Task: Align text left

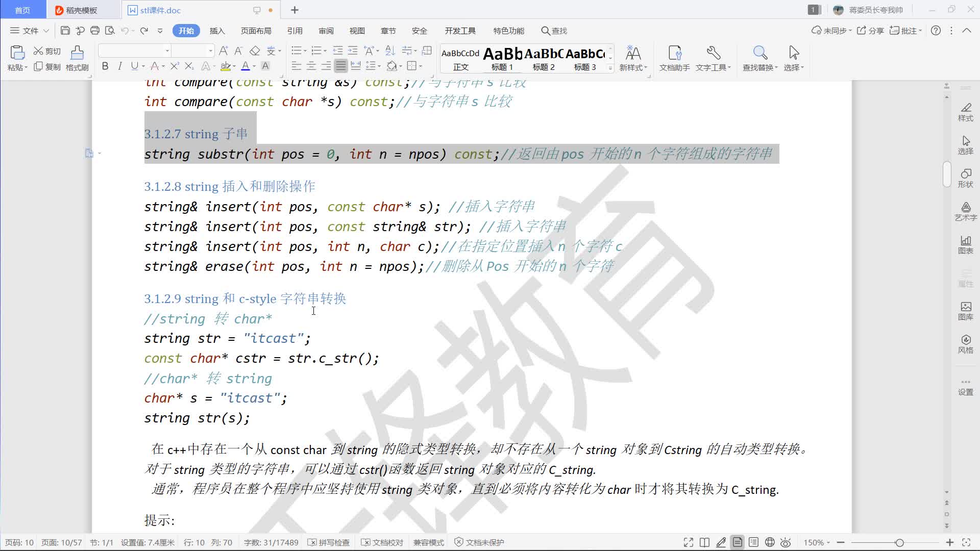Action: tap(296, 66)
